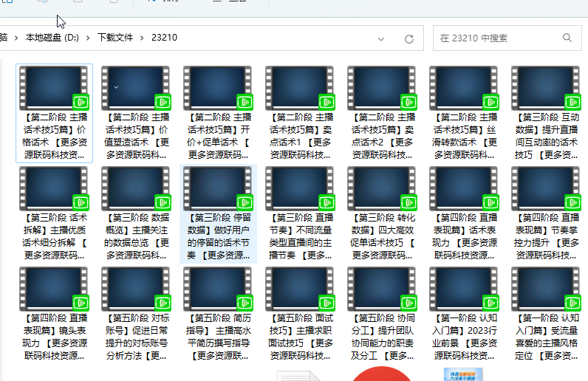Expand the chevron after 本地磁盘 (D:)
Viewport: 588px width, 381px height.
coord(88,38)
